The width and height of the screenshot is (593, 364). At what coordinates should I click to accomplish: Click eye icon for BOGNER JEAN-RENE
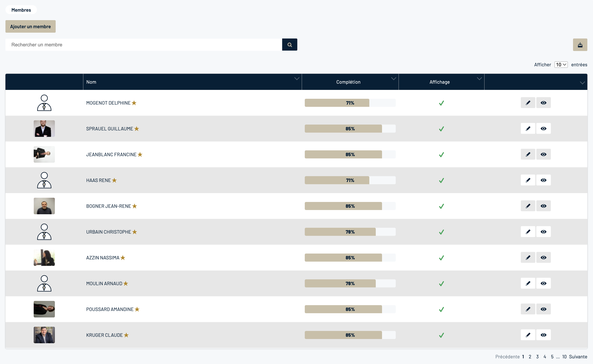[543, 206]
